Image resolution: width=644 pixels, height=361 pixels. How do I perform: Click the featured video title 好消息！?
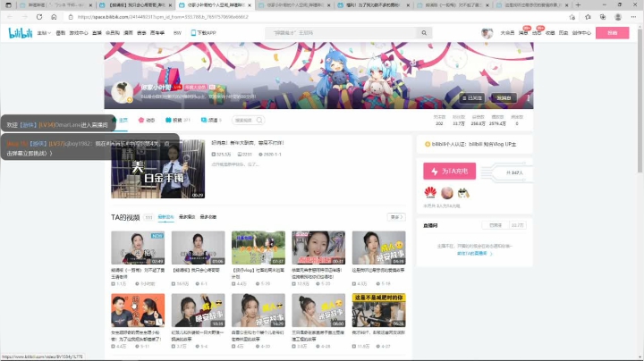248,143
